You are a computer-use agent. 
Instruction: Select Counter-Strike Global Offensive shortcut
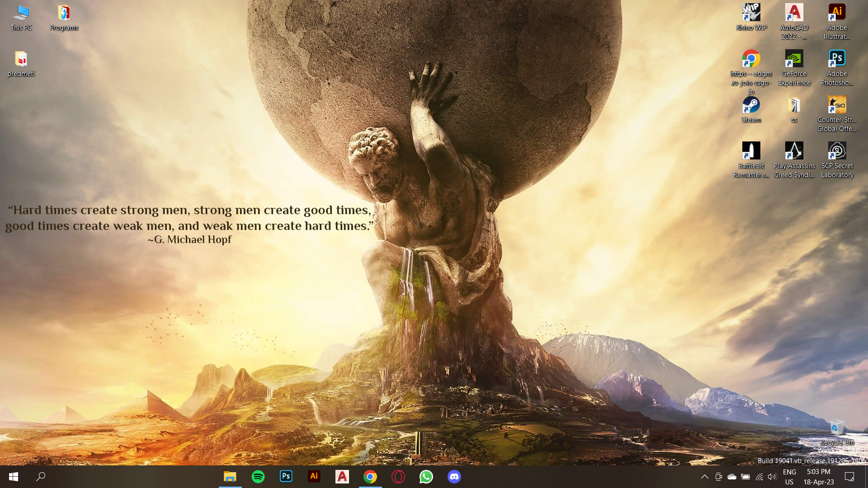tap(837, 114)
